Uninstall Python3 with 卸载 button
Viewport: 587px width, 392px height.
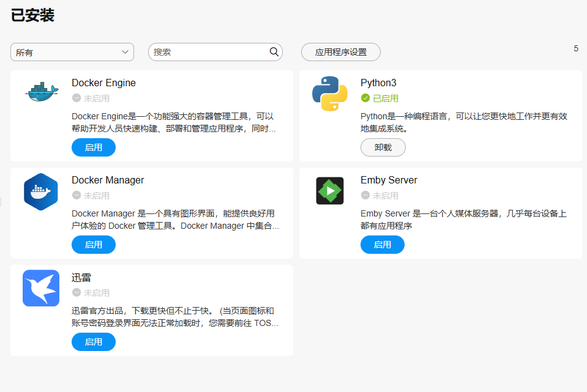click(x=383, y=147)
